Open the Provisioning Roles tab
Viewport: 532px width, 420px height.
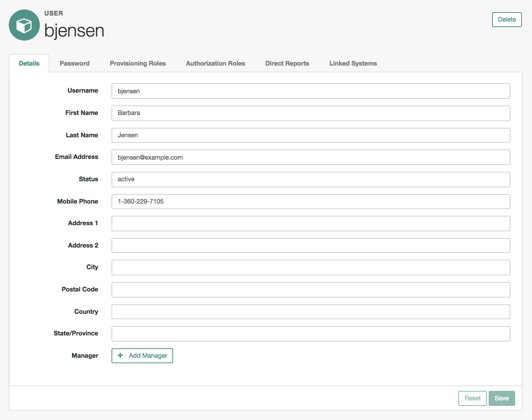(138, 63)
